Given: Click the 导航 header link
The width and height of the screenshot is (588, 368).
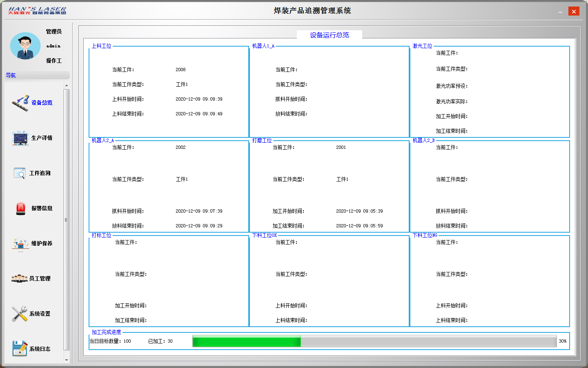Looking at the screenshot, I should (x=11, y=75).
